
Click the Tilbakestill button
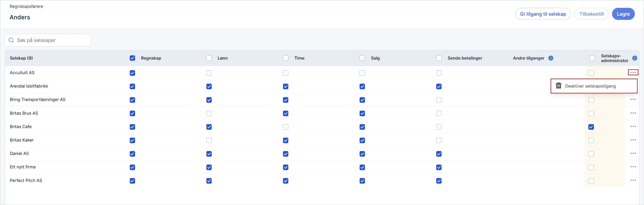591,14
